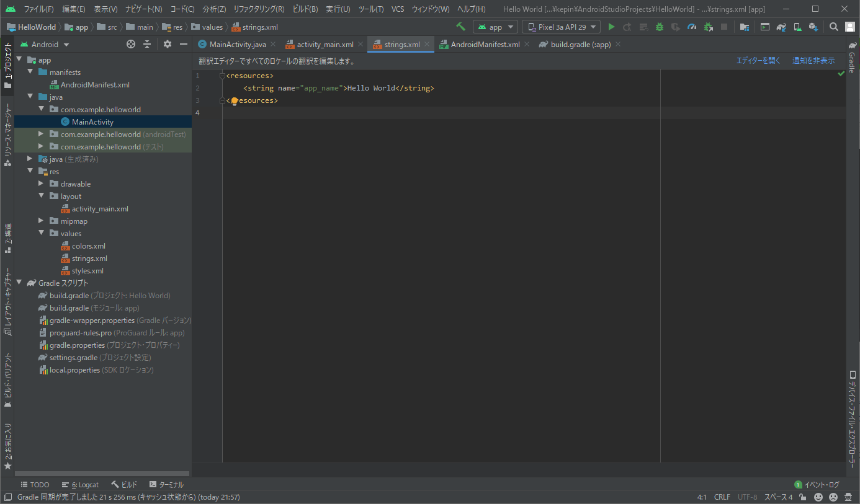Image resolution: width=860 pixels, height=504 pixels.
Task: Expand java (生成済み) folder
Action: [x=30, y=159]
